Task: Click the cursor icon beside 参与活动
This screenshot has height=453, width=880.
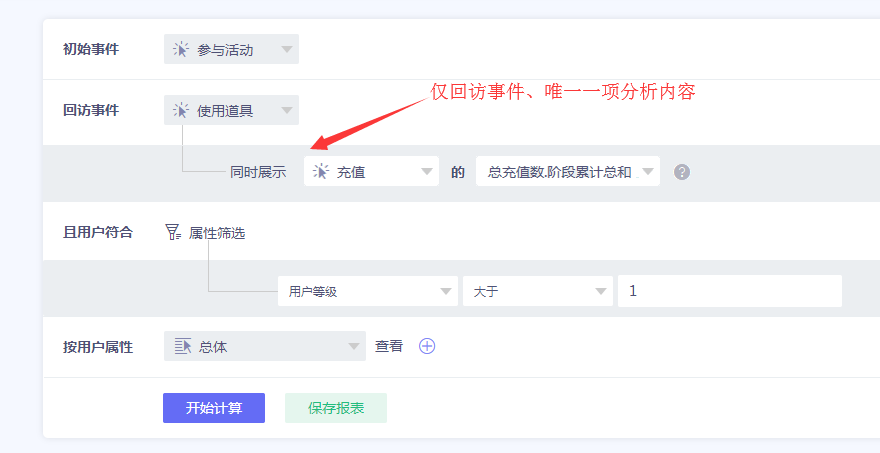Action: [181, 49]
